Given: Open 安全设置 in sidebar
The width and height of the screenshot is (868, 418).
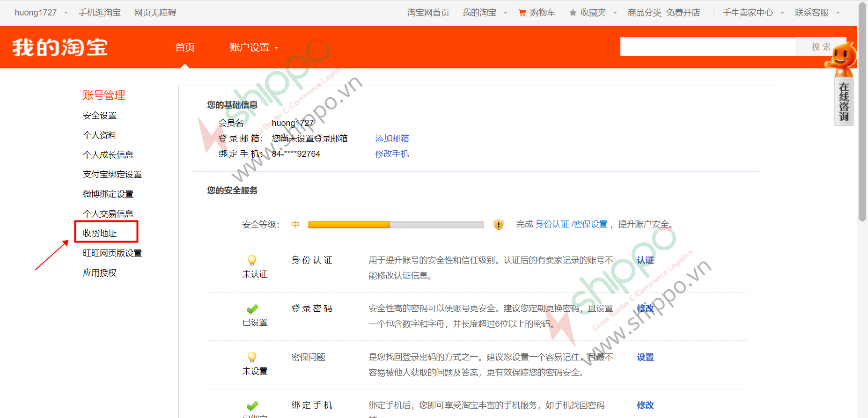Looking at the screenshot, I should click(x=100, y=116).
